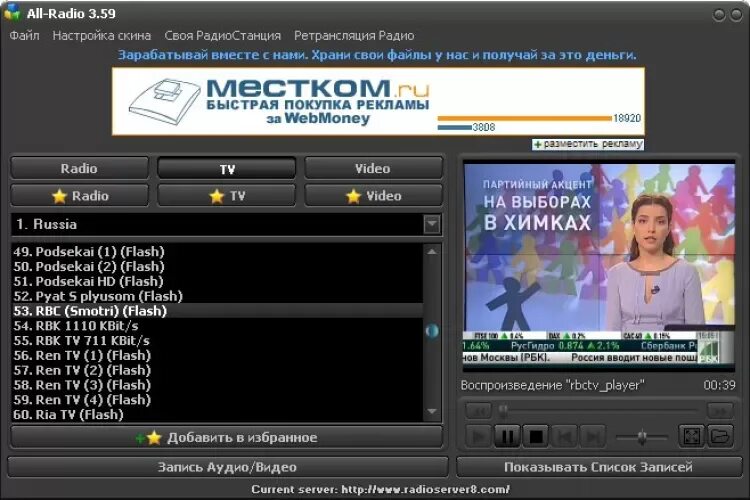Stop playback with the stop button

[536, 436]
